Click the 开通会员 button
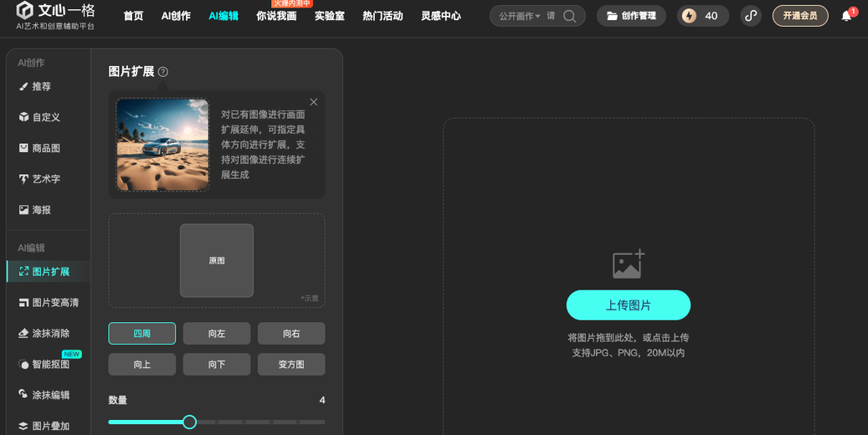This screenshot has height=435, width=868. (800, 16)
